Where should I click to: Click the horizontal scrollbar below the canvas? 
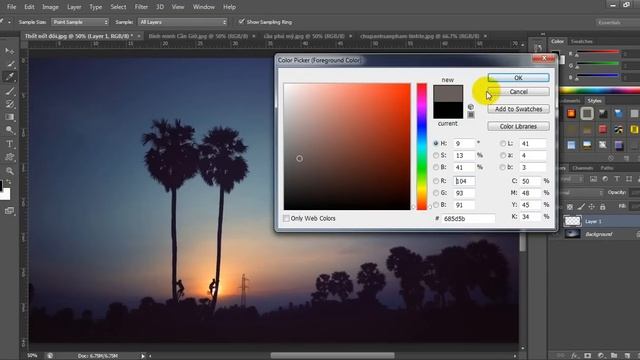click(x=333, y=356)
